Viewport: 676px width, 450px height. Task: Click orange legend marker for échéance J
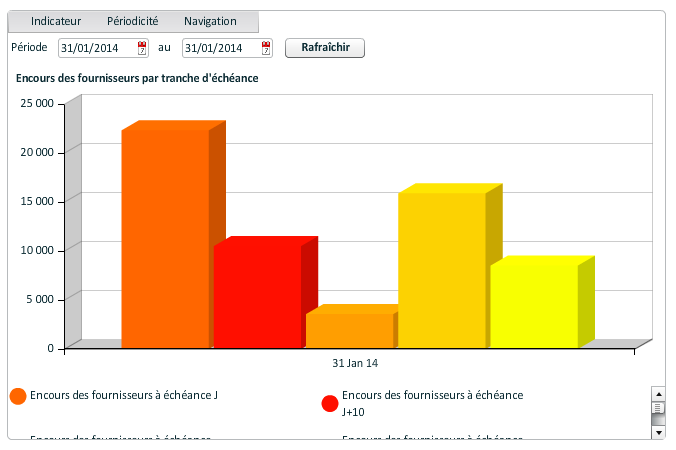[18, 396]
